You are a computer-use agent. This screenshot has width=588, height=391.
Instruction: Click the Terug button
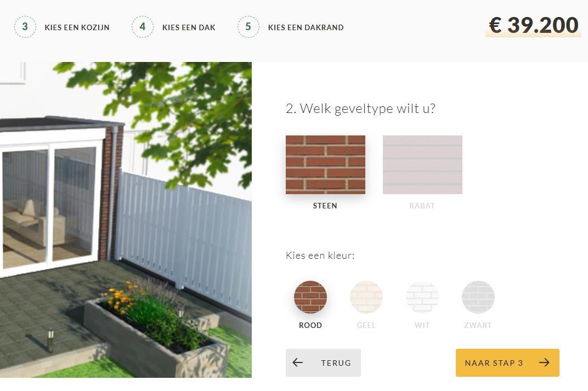point(323,362)
